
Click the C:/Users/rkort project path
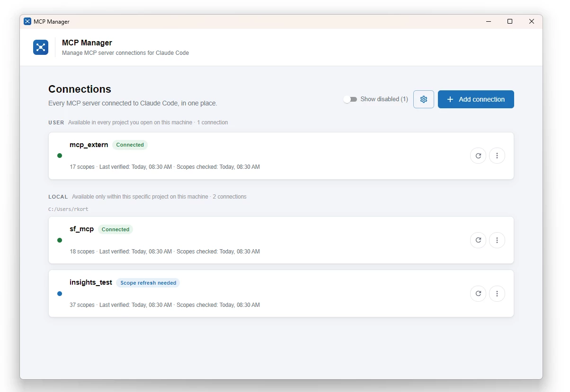click(68, 209)
